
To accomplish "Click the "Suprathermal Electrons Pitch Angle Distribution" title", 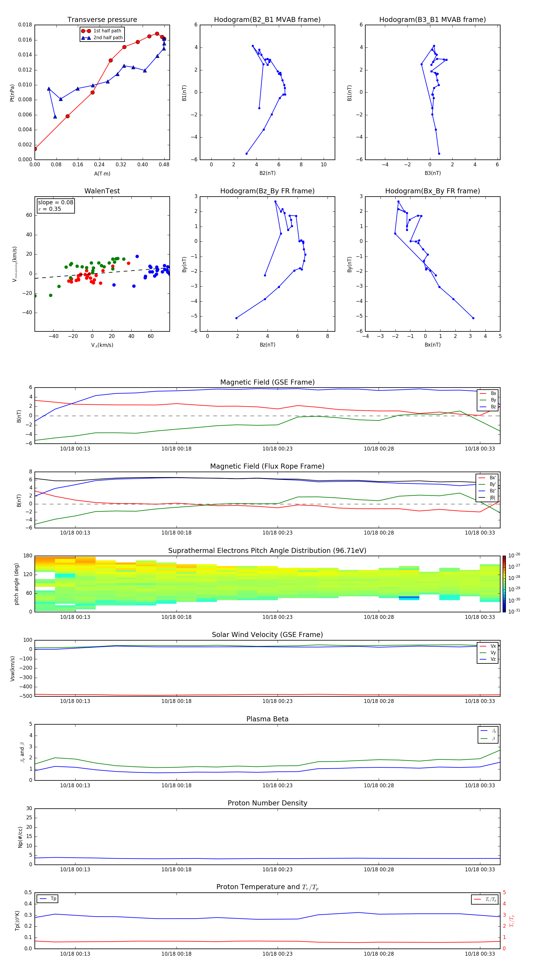I will [267, 551].
